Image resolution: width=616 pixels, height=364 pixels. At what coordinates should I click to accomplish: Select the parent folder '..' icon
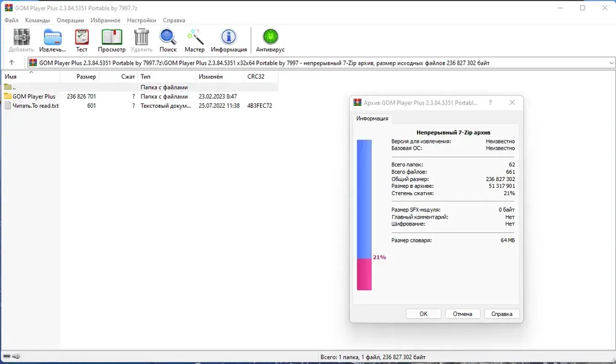coord(8,87)
